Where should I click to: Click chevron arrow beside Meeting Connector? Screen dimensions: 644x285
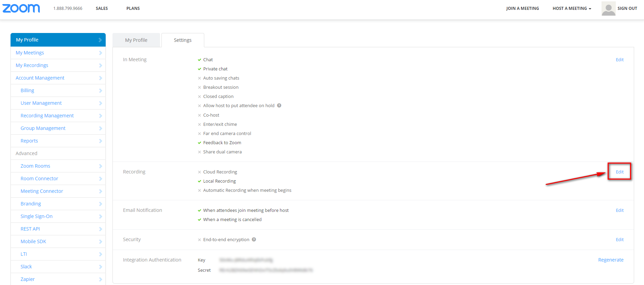pos(100,191)
